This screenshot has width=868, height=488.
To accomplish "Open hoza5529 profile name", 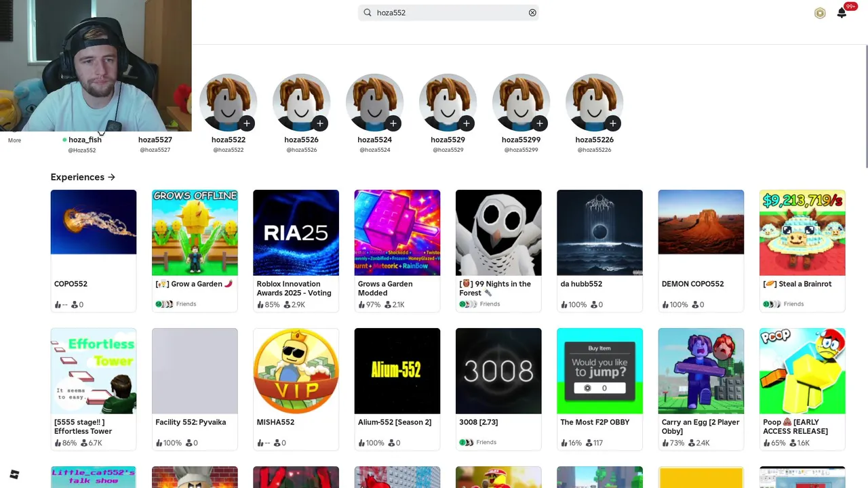I will 448,140.
